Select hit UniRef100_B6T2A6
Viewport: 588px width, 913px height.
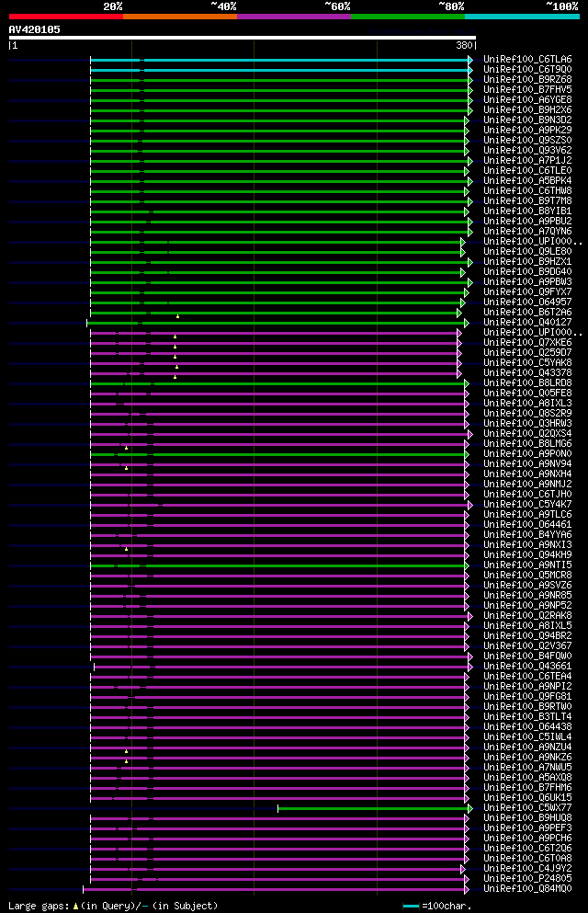pyautogui.click(x=527, y=312)
